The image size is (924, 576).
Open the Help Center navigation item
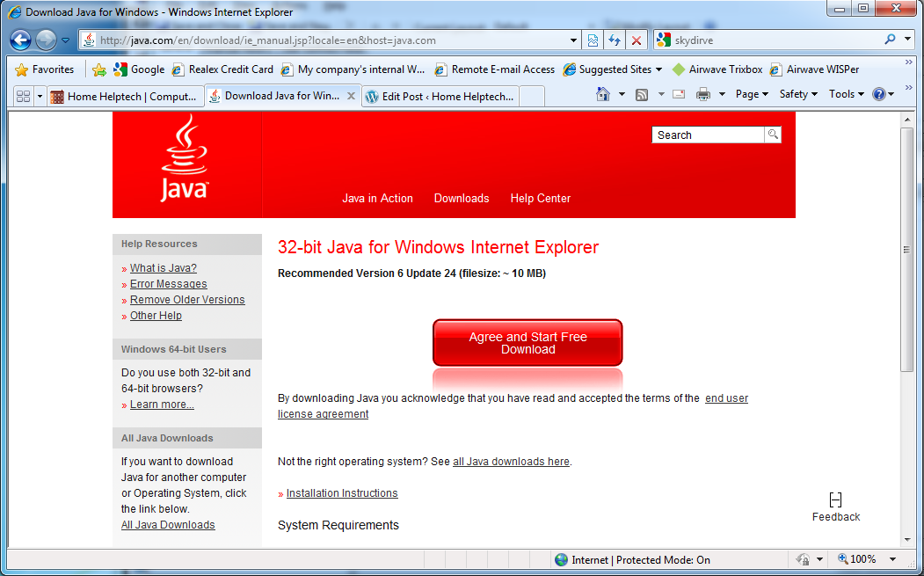tap(541, 199)
